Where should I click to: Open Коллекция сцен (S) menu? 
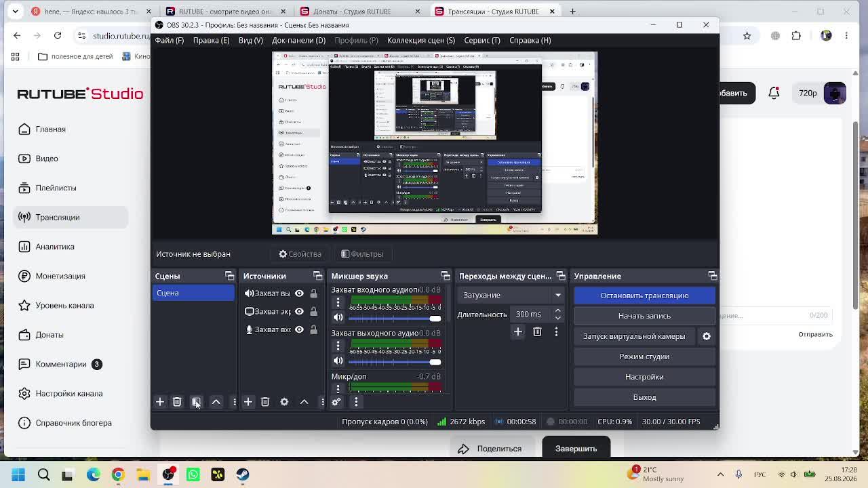click(x=421, y=40)
